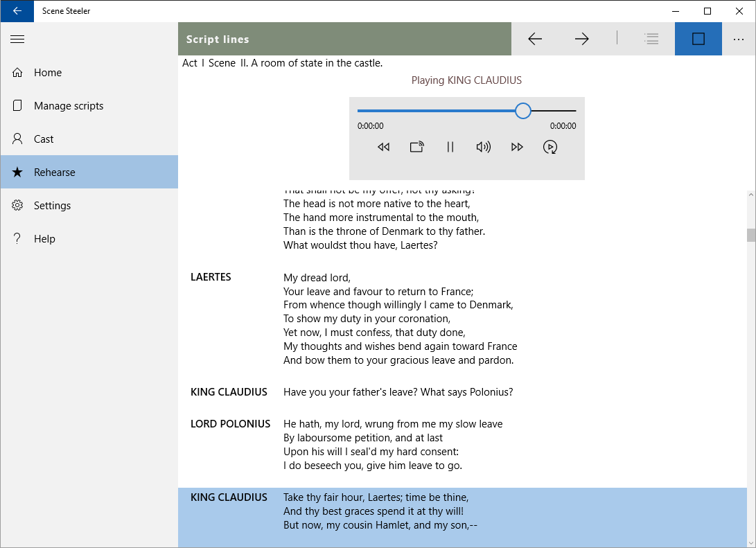Click the blue stop square button

click(698, 39)
